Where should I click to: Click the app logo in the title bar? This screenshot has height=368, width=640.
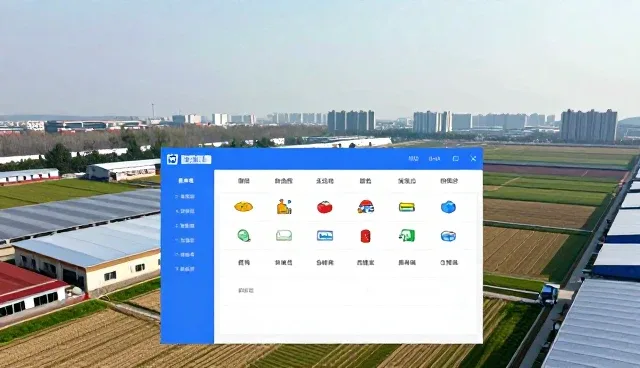(x=172, y=159)
